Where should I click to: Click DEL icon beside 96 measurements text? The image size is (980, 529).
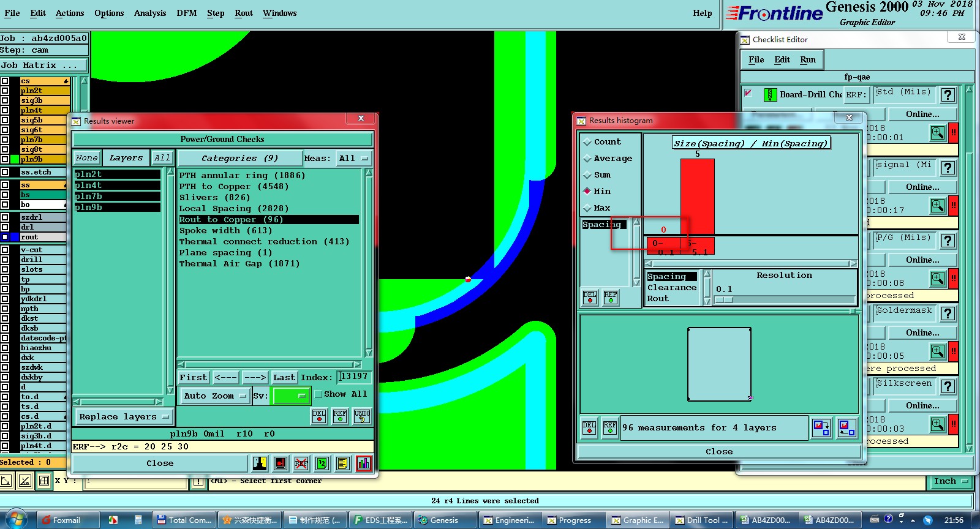(x=589, y=427)
